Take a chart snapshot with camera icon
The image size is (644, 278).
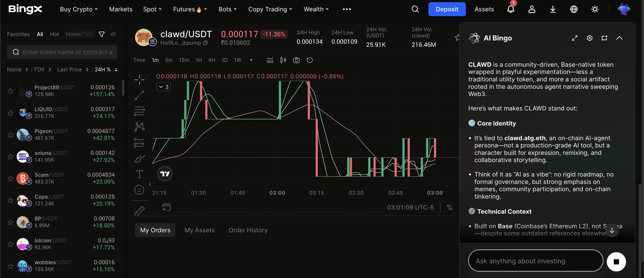[296, 60]
